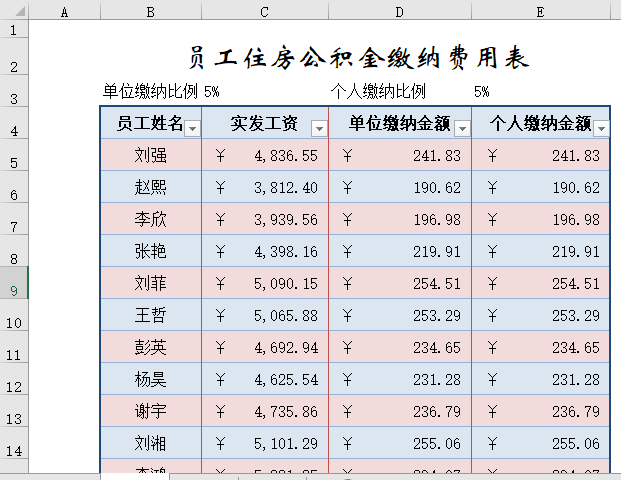Select column D header

tap(399, 11)
